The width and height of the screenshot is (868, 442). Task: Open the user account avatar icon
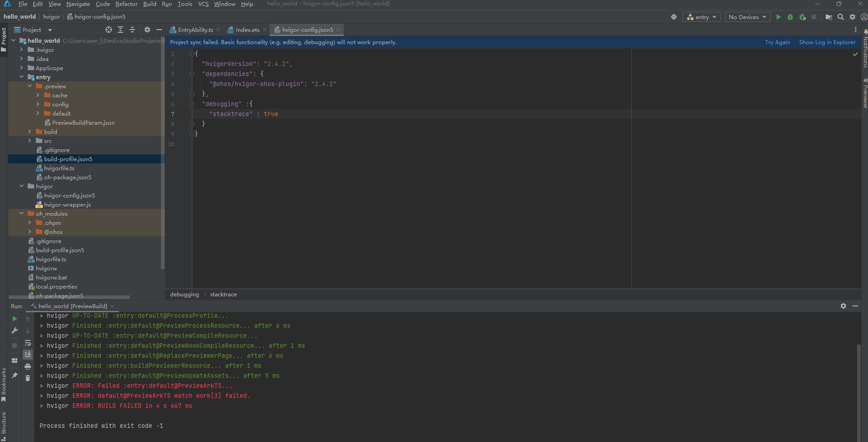tap(864, 17)
